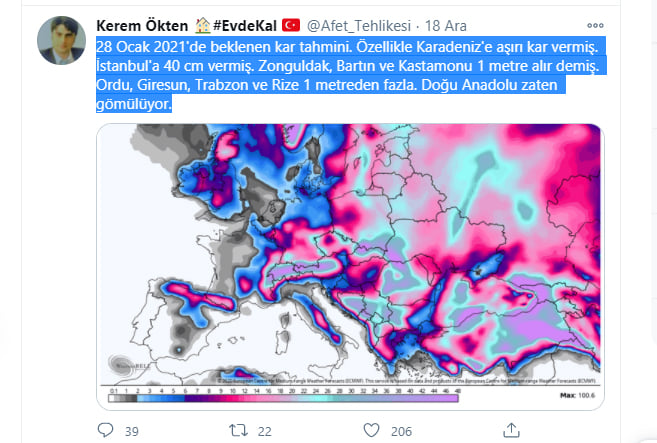This screenshot has height=443, width=657.
Task: Open the @Afet_Tehlikesi handle link
Action: (x=359, y=26)
